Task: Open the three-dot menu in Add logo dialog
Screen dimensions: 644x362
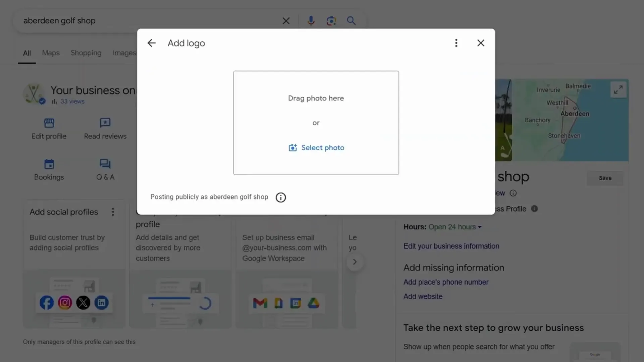Action: 456,43
